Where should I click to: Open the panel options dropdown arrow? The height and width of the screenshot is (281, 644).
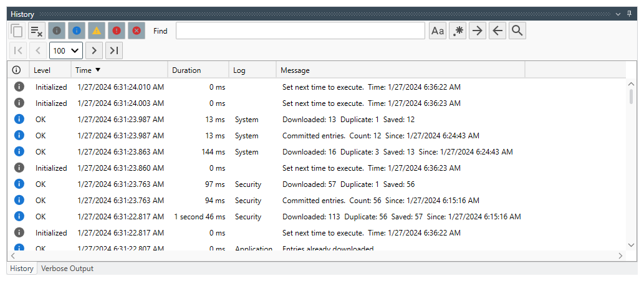(618, 14)
